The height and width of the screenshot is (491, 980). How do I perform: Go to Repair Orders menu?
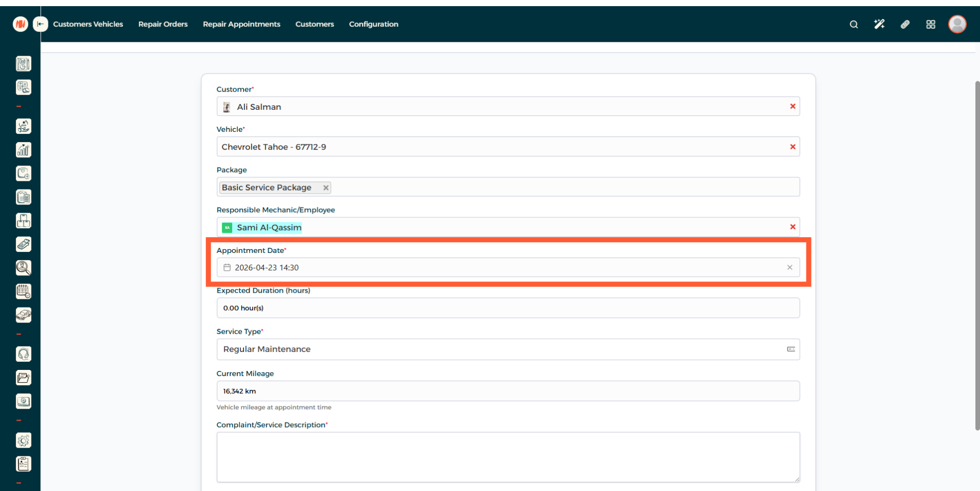tap(163, 24)
